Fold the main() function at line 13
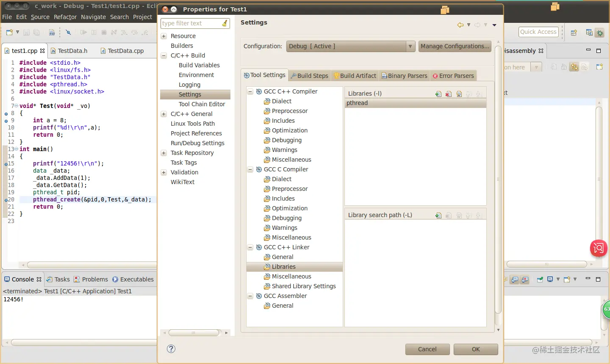The height and width of the screenshot is (364, 610). [16, 149]
